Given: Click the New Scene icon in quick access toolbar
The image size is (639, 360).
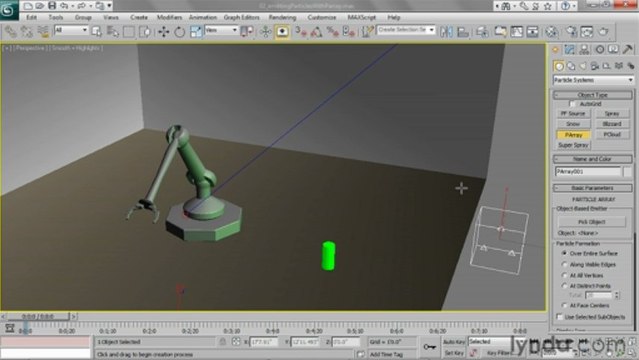Looking at the screenshot, I should click(28, 6).
